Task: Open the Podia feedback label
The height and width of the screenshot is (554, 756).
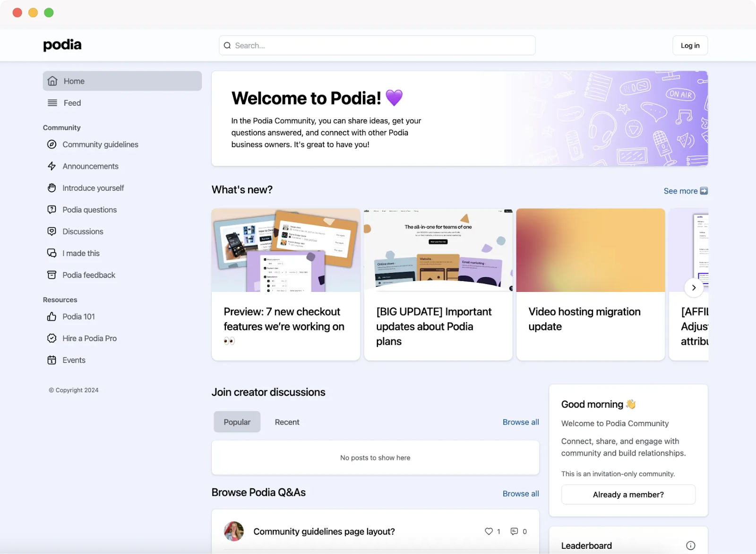Action: click(89, 275)
